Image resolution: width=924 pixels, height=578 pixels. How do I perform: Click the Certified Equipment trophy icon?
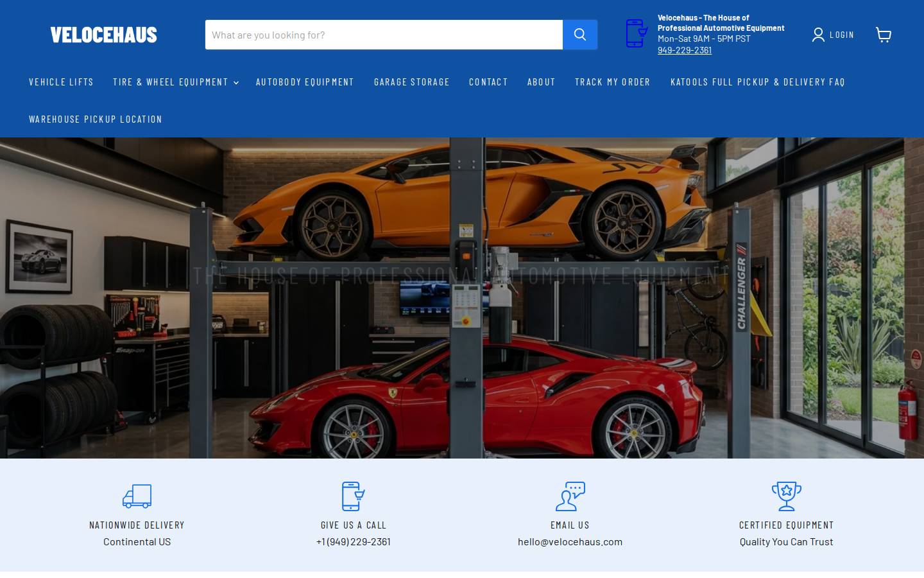pos(787,496)
